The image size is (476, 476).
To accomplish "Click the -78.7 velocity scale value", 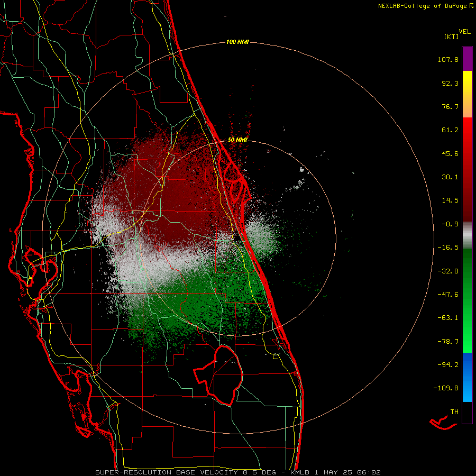I will pyautogui.click(x=448, y=342).
